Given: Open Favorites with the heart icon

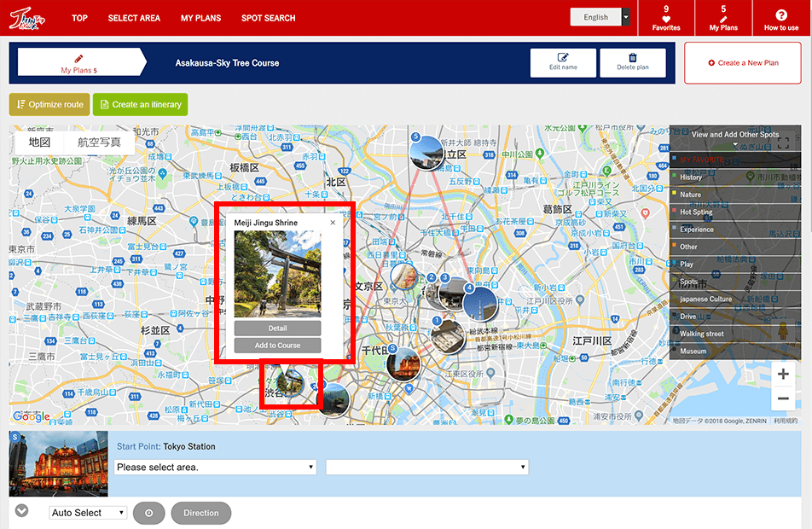Looking at the screenshot, I should point(666,18).
